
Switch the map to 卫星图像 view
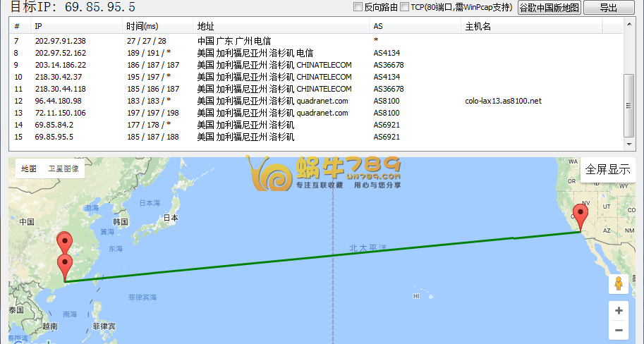(x=63, y=169)
